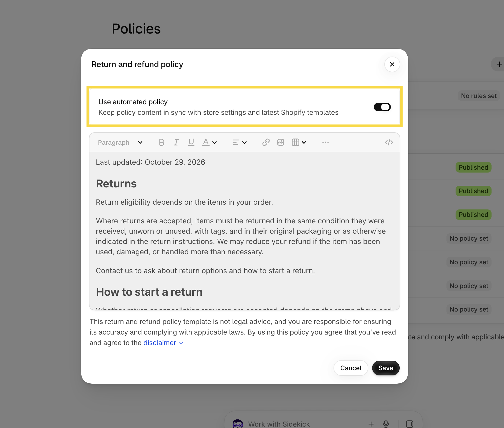Click the Work with Sidekick input field

(279, 424)
